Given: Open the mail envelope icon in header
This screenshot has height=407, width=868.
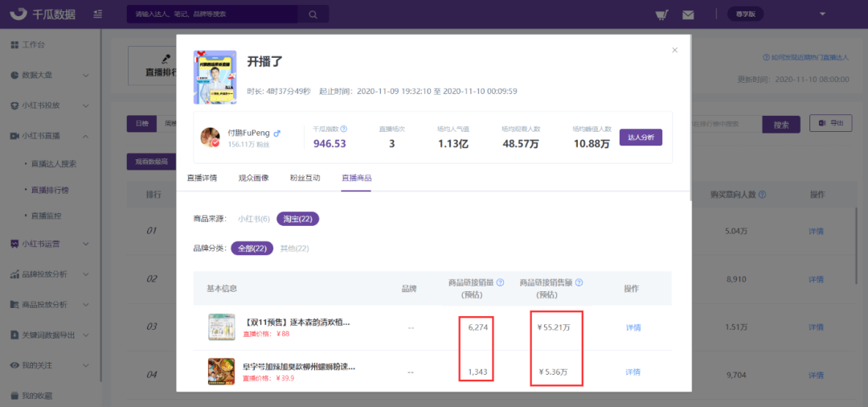Looking at the screenshot, I should coord(688,14).
